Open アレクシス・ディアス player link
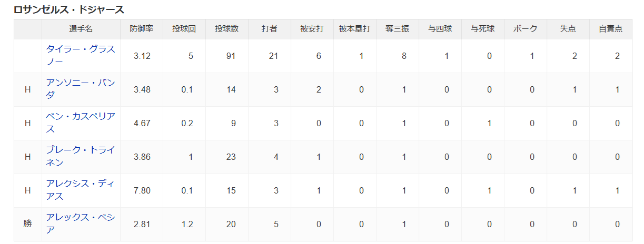The width and height of the screenshot is (644, 244). pos(81,190)
